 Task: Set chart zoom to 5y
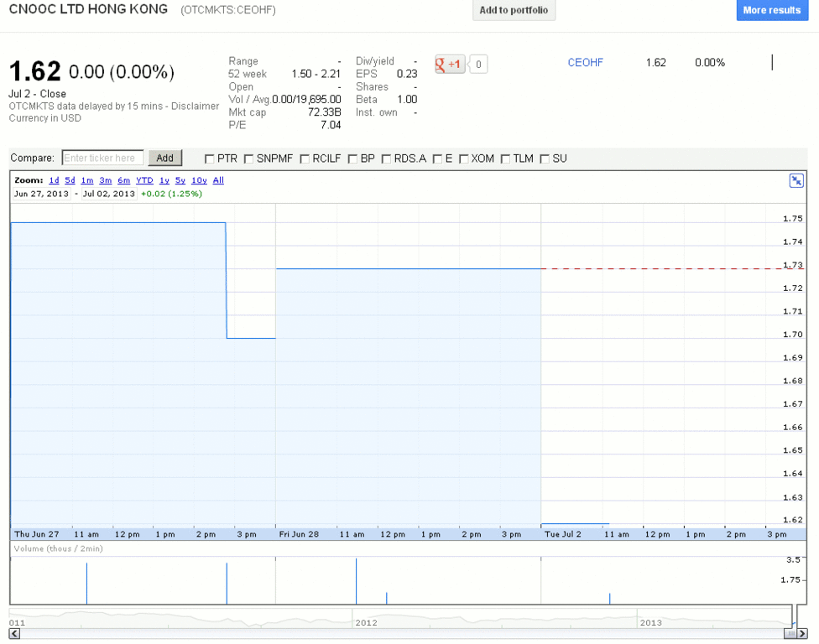180,180
